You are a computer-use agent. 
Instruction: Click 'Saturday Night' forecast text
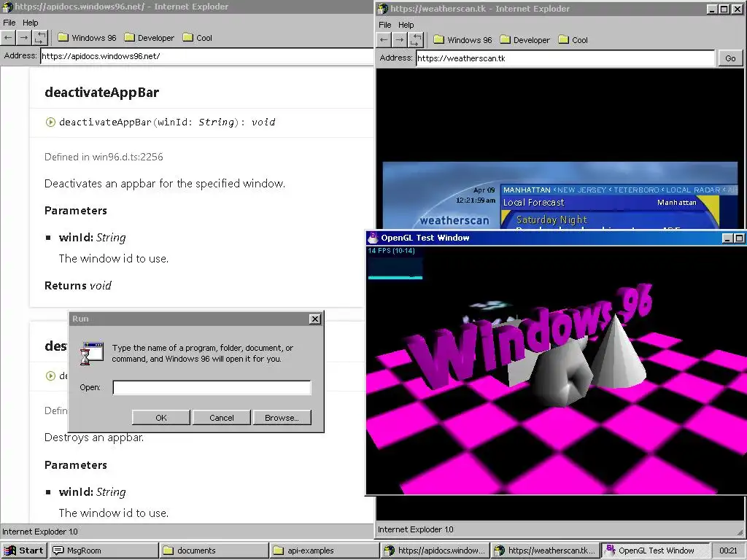pos(551,219)
